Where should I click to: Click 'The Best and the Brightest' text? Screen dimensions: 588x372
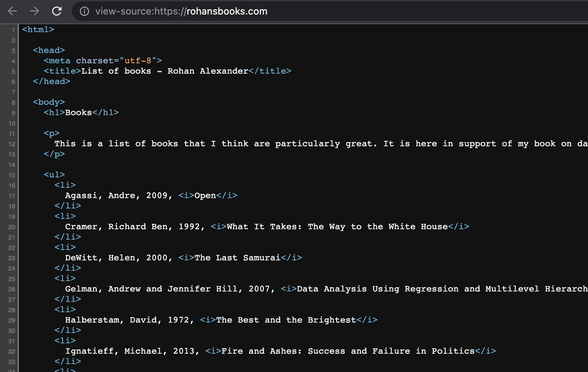pos(286,320)
